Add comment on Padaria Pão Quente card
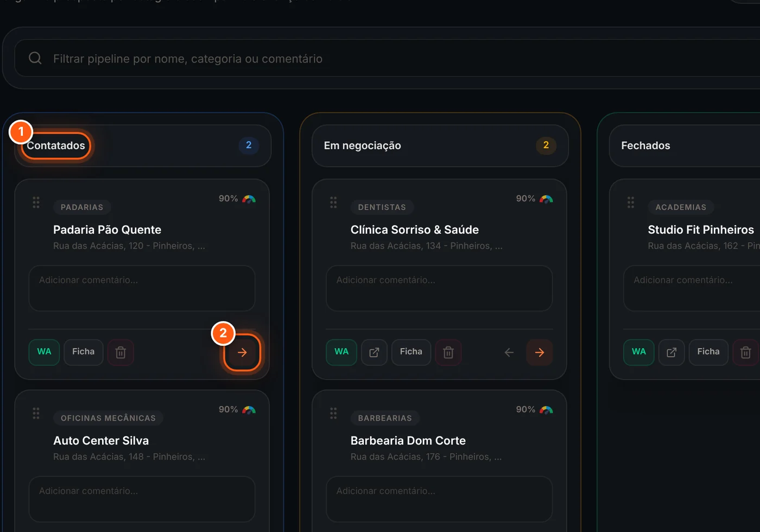This screenshot has width=760, height=532. coord(142,288)
